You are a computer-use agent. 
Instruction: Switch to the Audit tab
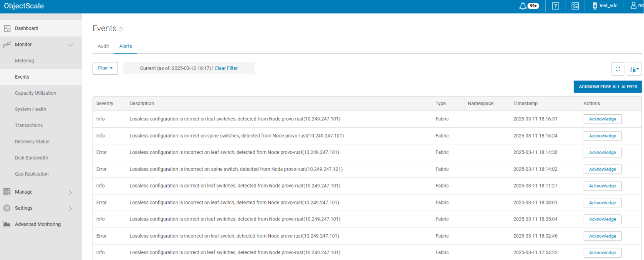[x=103, y=46]
